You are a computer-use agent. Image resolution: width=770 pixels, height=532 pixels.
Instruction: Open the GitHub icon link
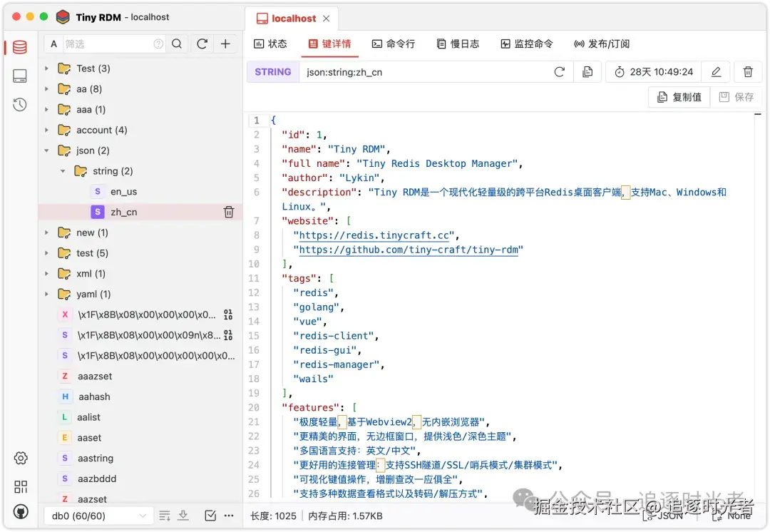[x=21, y=512]
